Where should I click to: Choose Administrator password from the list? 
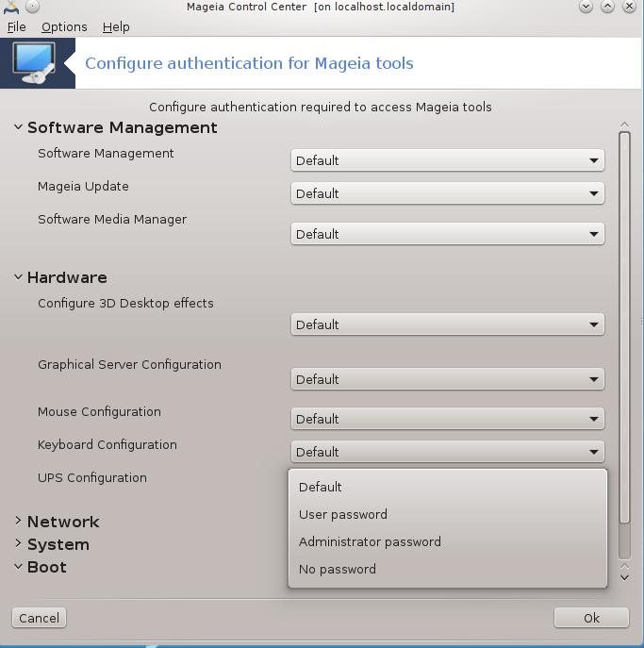(448, 541)
